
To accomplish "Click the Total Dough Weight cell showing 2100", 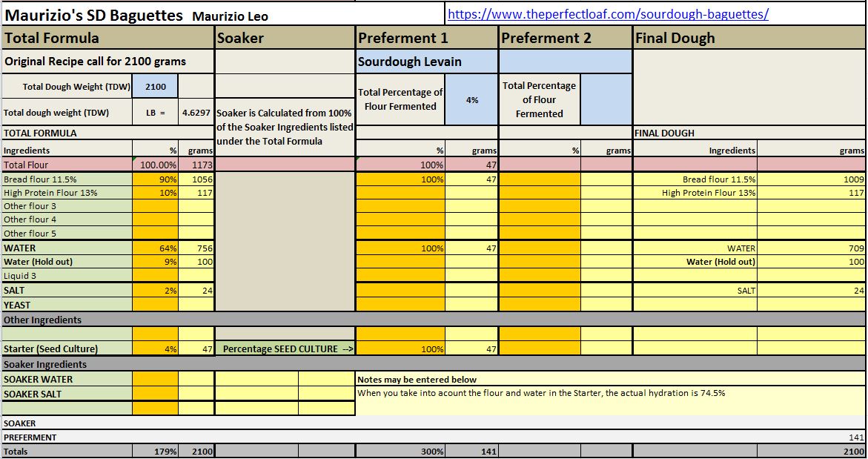I will [x=156, y=87].
